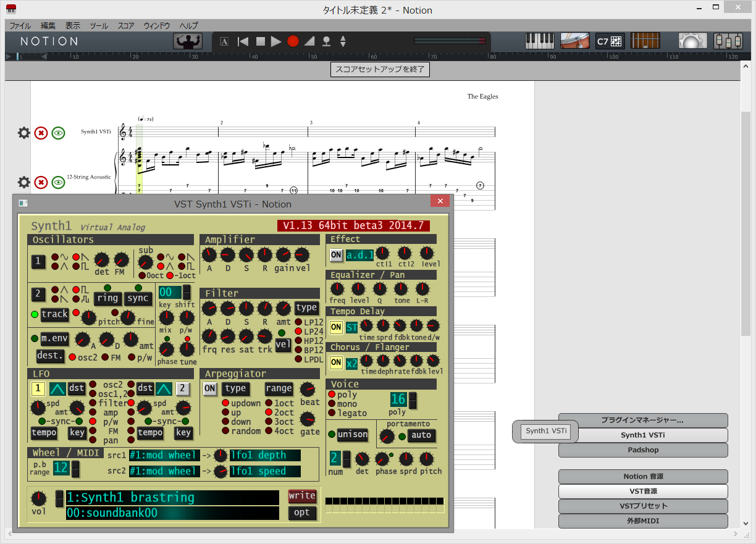Open the filter type selector
Screen dimensions: 756x544
pos(306,308)
